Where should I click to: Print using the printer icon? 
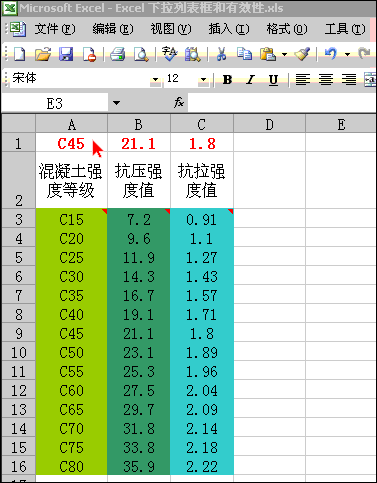(118, 54)
